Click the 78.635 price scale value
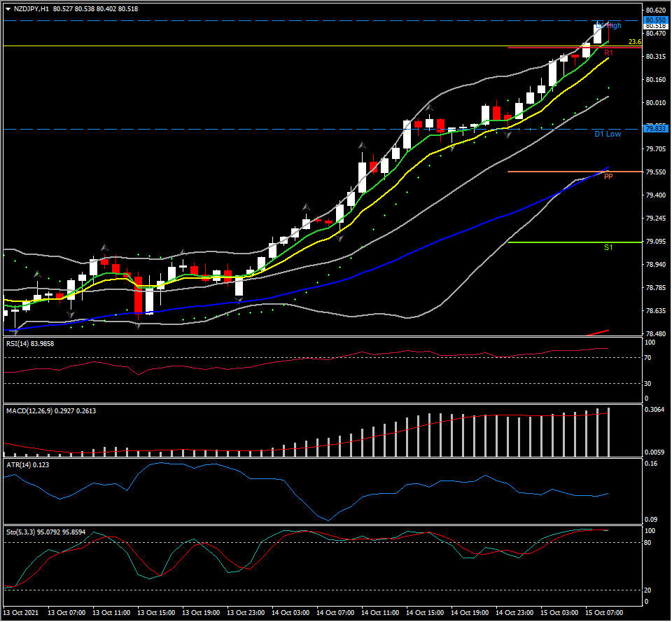Viewport: 672px width, 622px height. [x=656, y=310]
